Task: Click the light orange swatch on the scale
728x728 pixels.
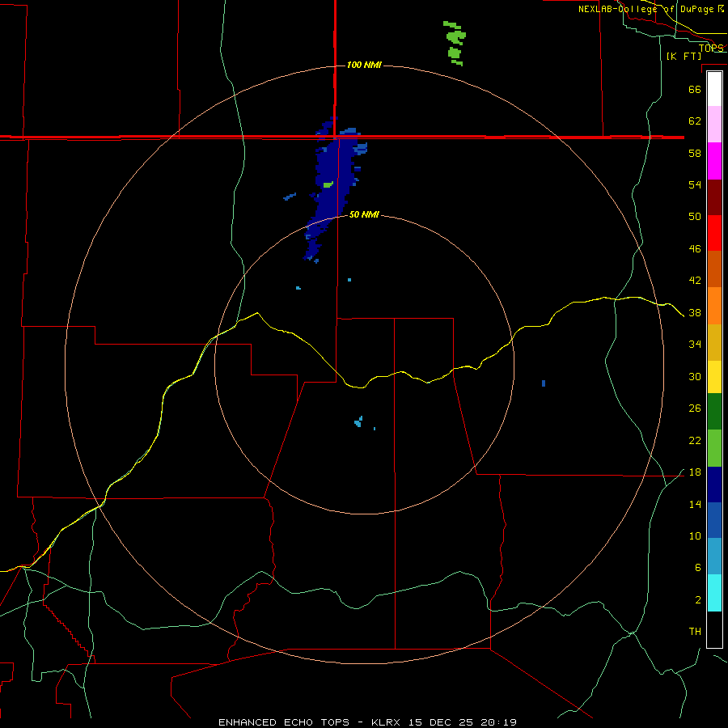Action: point(714,306)
